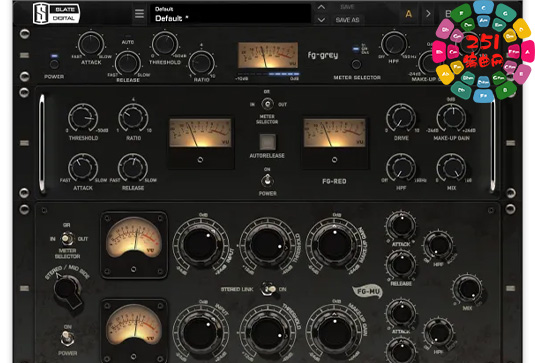Click the FG-MU MIX knob
The height and width of the screenshot is (363, 535).
click(468, 289)
